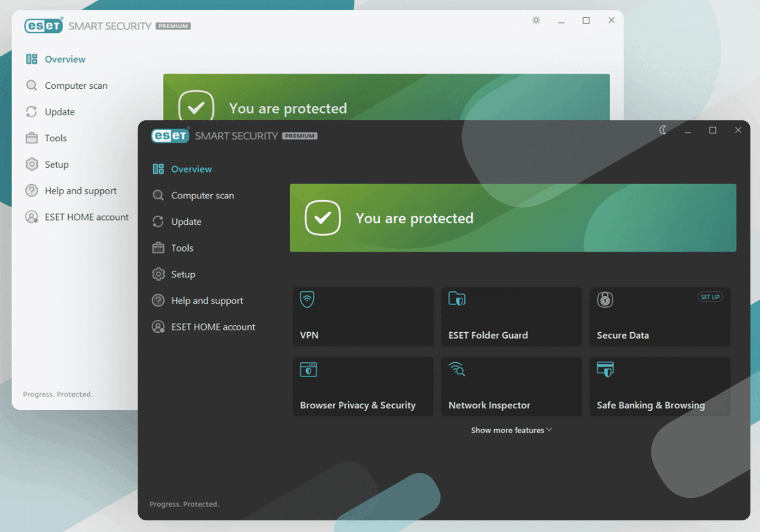Open the Secure Data padlock icon
The width and height of the screenshot is (760, 532).
pos(605,300)
